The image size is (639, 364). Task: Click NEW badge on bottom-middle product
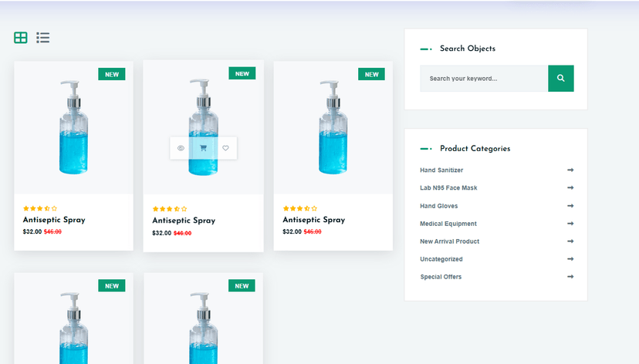click(242, 286)
